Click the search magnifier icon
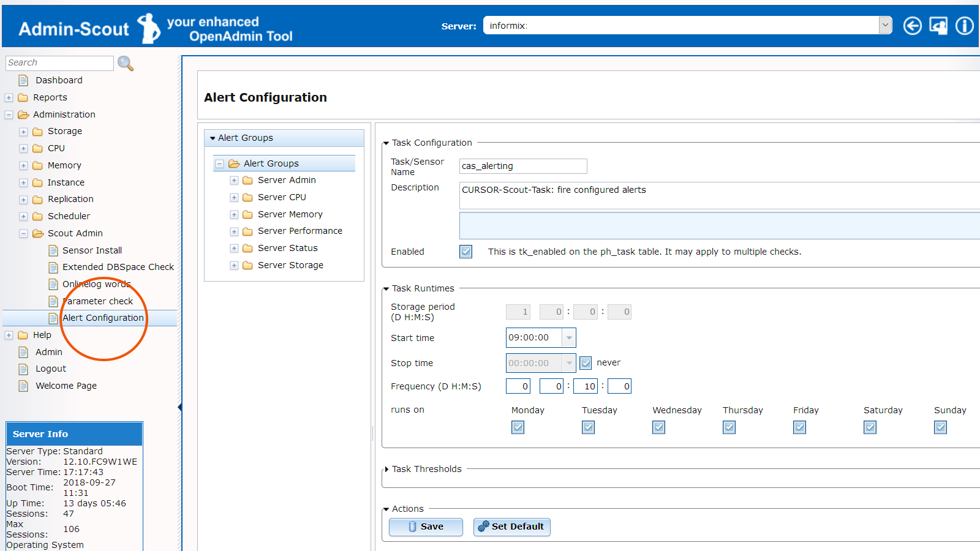Viewport: 980px width, 551px height. point(126,63)
